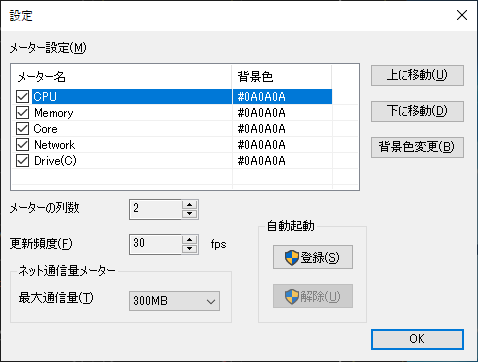
Task: Click the shield icon on 登録(S) button
Action: [x=292, y=258]
